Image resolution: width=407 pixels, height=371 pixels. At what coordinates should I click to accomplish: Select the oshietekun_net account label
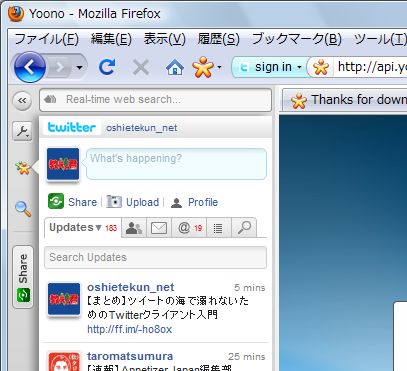pos(141,128)
